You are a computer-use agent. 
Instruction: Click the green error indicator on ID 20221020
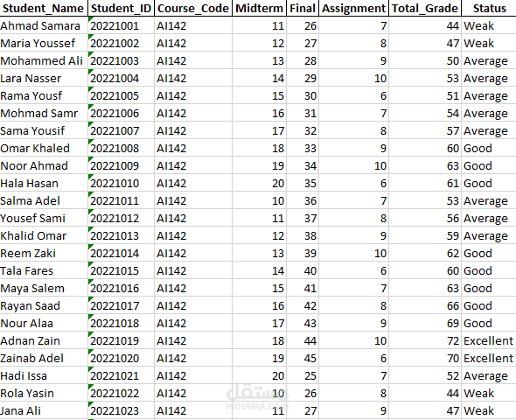click(x=90, y=351)
